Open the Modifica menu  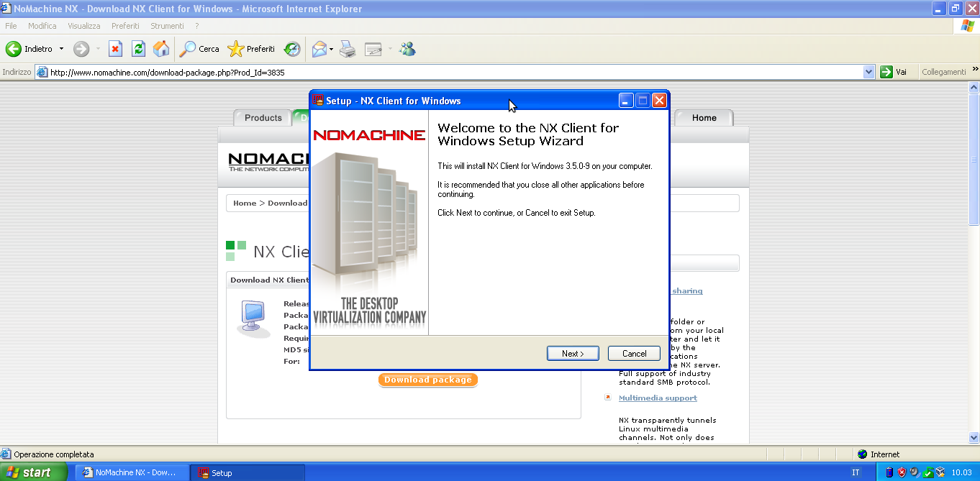42,26
